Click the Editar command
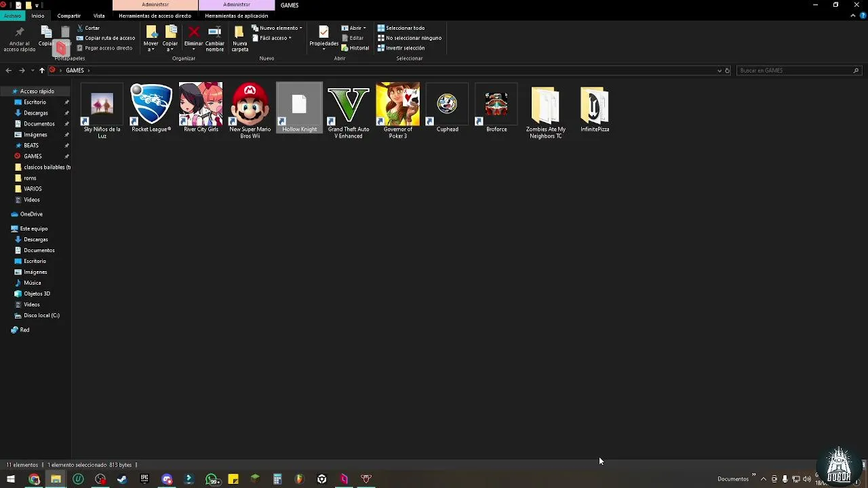 353,38
